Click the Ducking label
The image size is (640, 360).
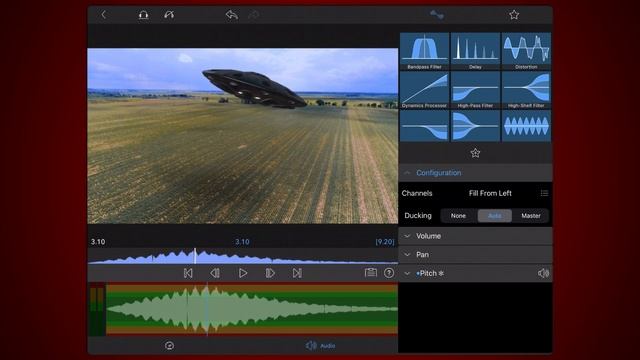click(x=418, y=216)
